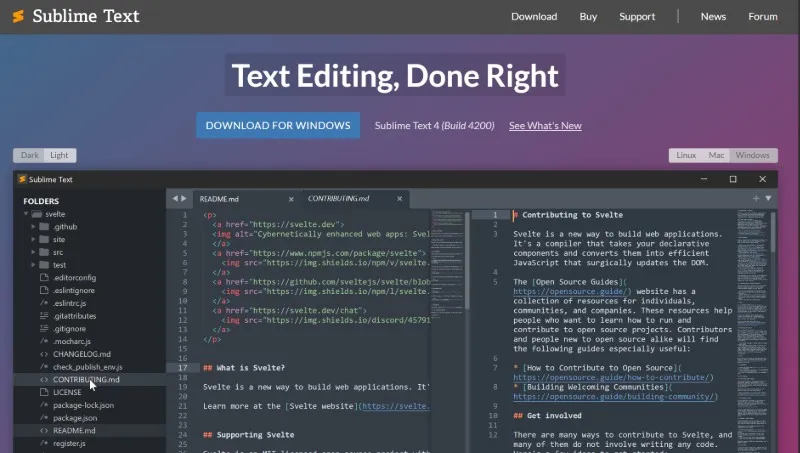800x453 pixels.
Task: Open the how-to-contribute URL in editor
Action: 613,378
